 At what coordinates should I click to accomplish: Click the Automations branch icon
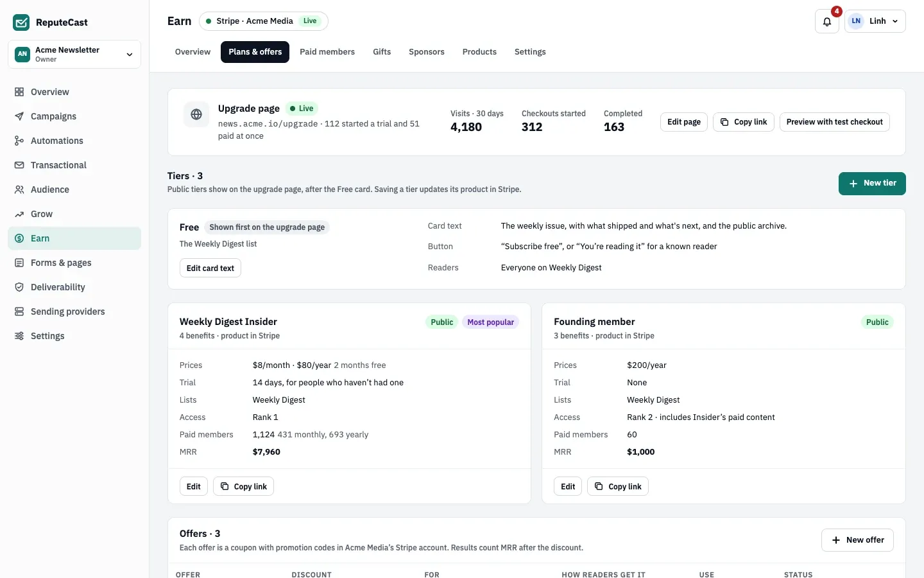[x=19, y=141]
